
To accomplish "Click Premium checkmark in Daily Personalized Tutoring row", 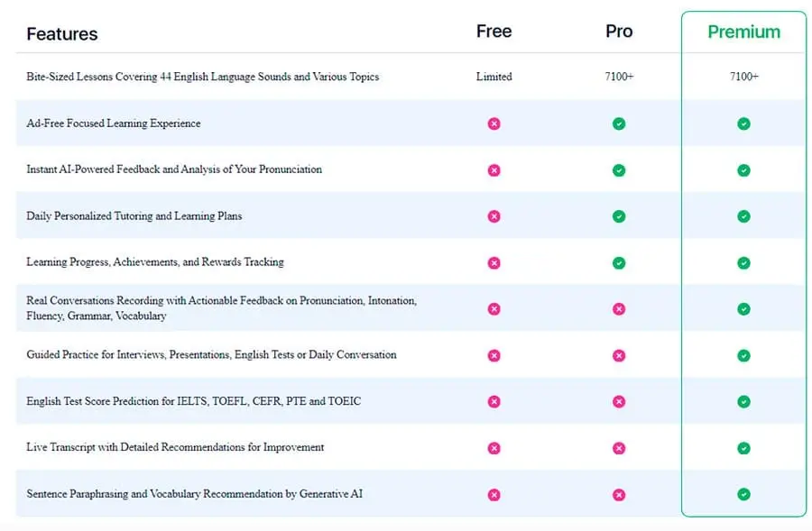I will 743,216.
